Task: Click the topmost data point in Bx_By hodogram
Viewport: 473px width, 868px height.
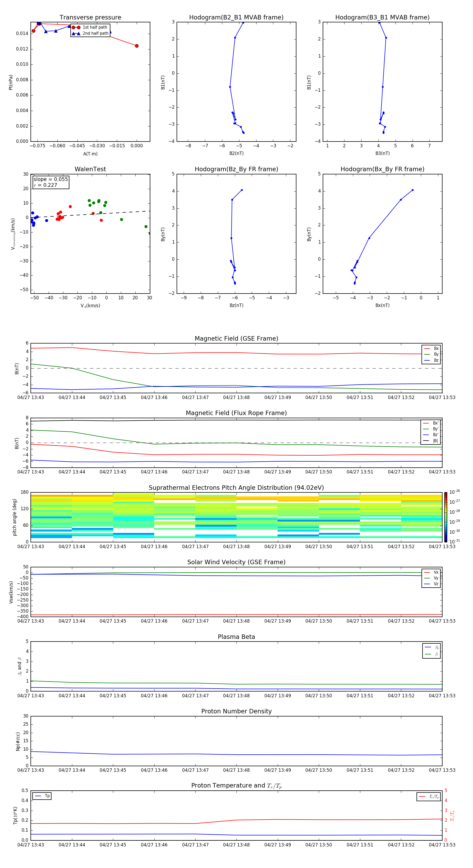Action: tap(413, 190)
